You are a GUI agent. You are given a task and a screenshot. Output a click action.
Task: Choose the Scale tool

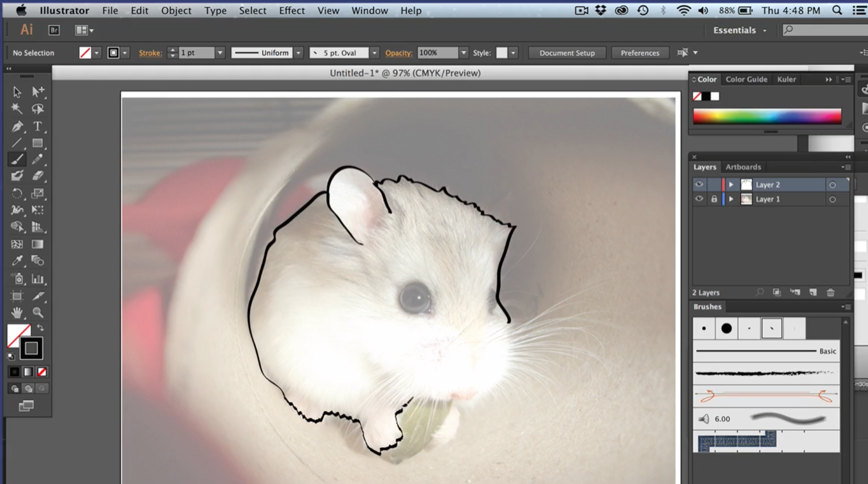38,193
